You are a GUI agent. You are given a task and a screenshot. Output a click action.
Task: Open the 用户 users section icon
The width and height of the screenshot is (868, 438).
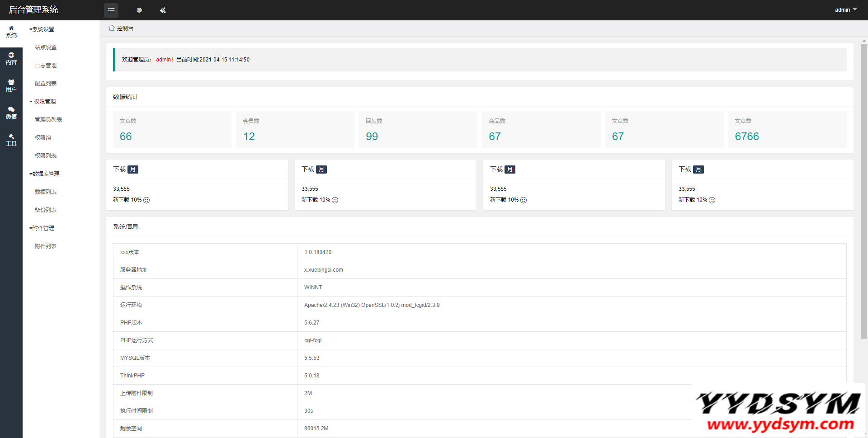(x=11, y=86)
